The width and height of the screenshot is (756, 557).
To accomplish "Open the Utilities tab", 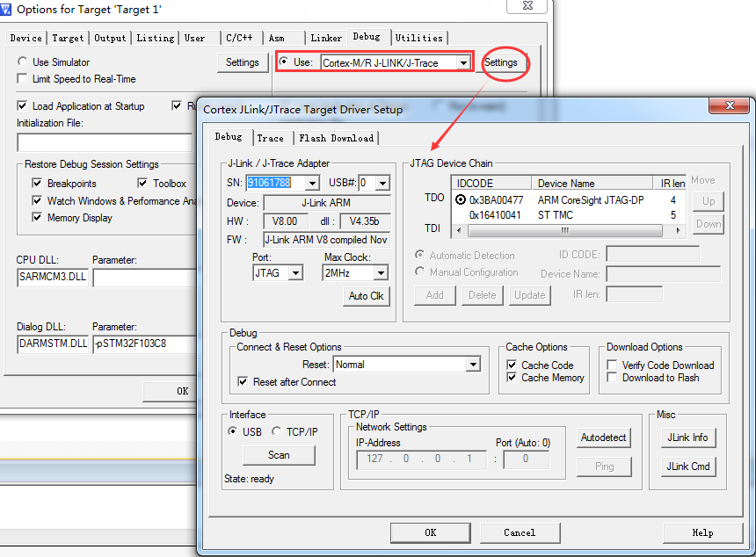I will tap(419, 38).
